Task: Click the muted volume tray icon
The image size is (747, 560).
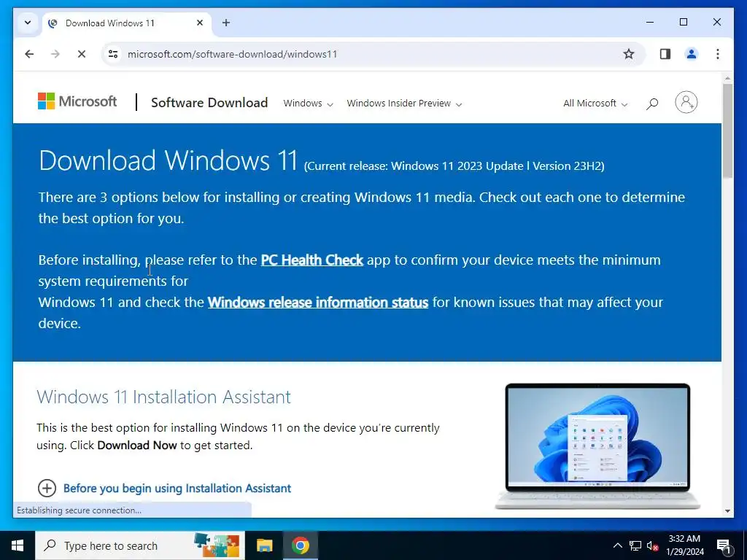Action: click(653, 545)
